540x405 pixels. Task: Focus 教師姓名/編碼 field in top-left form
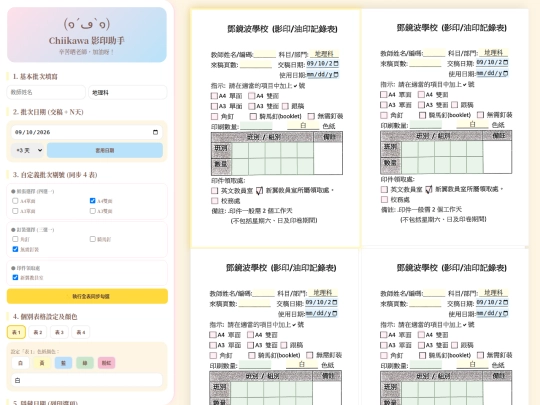pyautogui.click(x=264, y=54)
